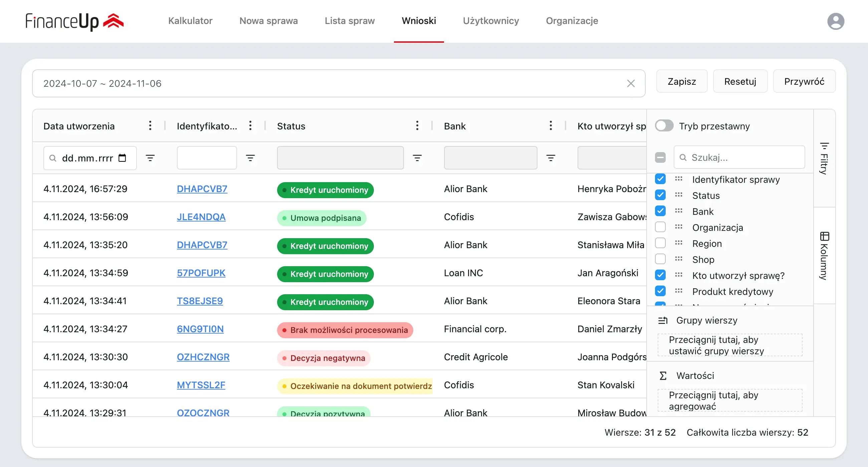Open case link MYTSSL2F
The image size is (868, 467).
click(x=201, y=385)
